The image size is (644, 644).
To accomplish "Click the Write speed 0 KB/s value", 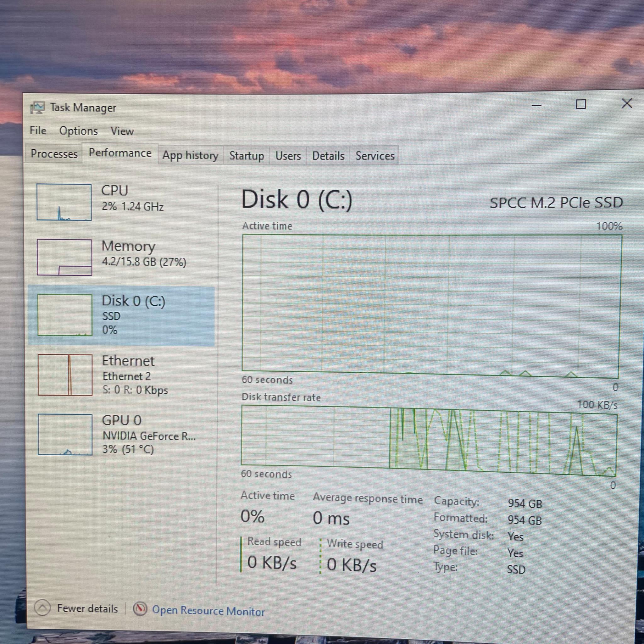I will (351, 565).
